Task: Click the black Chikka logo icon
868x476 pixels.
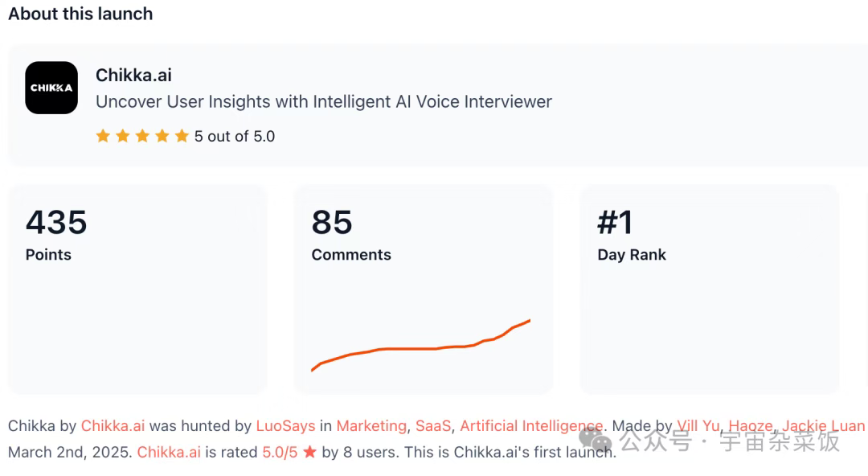Action: tap(51, 88)
